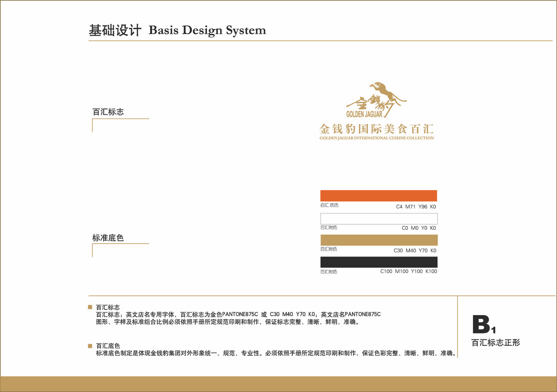Click the gold bullet square beside 百汇标志
557x392 pixels.
[x=90, y=307]
